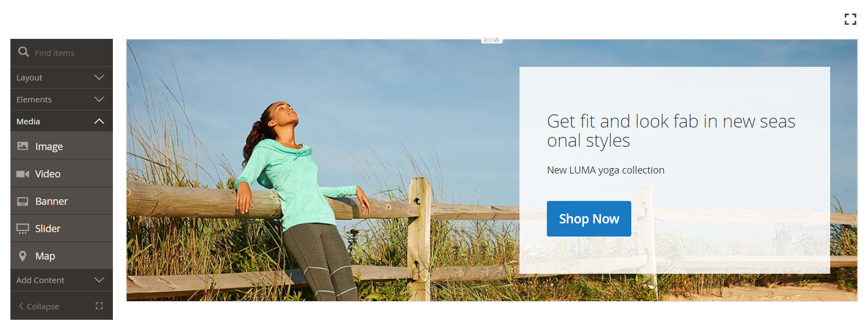This screenshot has width=868, height=334.
Task: Expand the Add Content section chevron
Action: (x=99, y=280)
